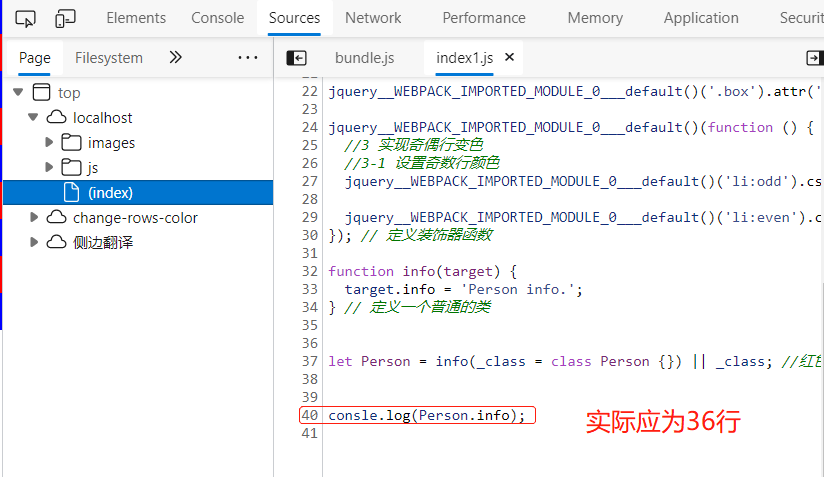This screenshot has height=477, width=824.
Task: Select the change-rows-color origin item
Action: (135, 217)
